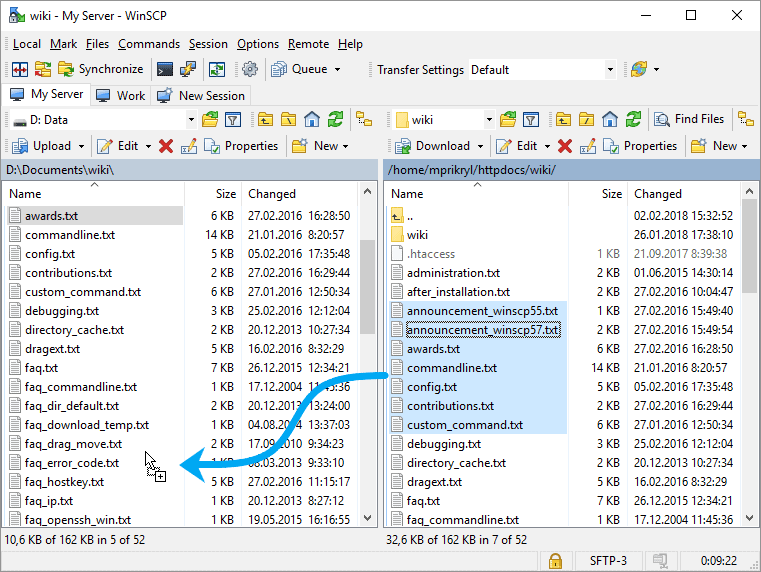Open the Session menu

[x=208, y=44]
